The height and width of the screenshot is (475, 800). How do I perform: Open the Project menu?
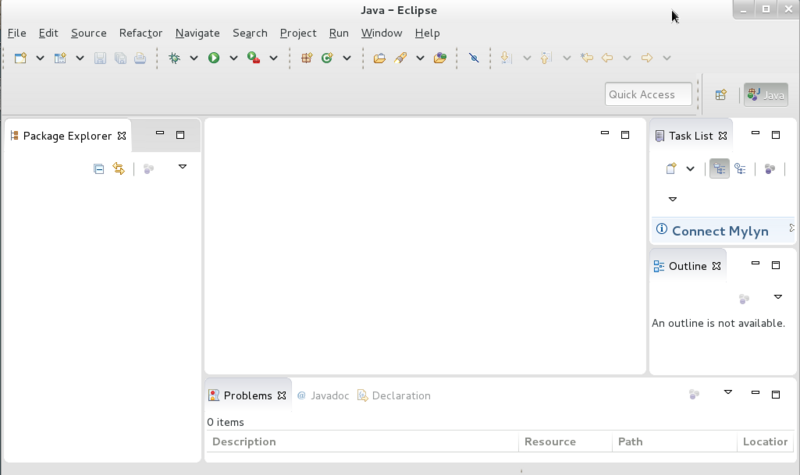pos(298,33)
